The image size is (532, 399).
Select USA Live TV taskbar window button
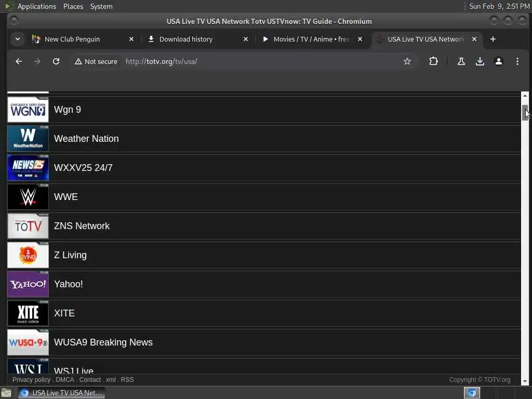[x=62, y=393]
